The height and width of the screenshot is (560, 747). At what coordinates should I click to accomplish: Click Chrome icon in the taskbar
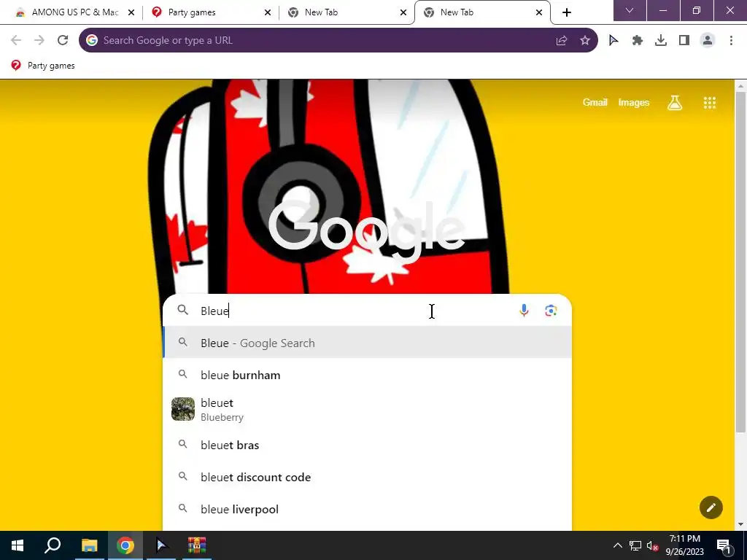tap(125, 545)
